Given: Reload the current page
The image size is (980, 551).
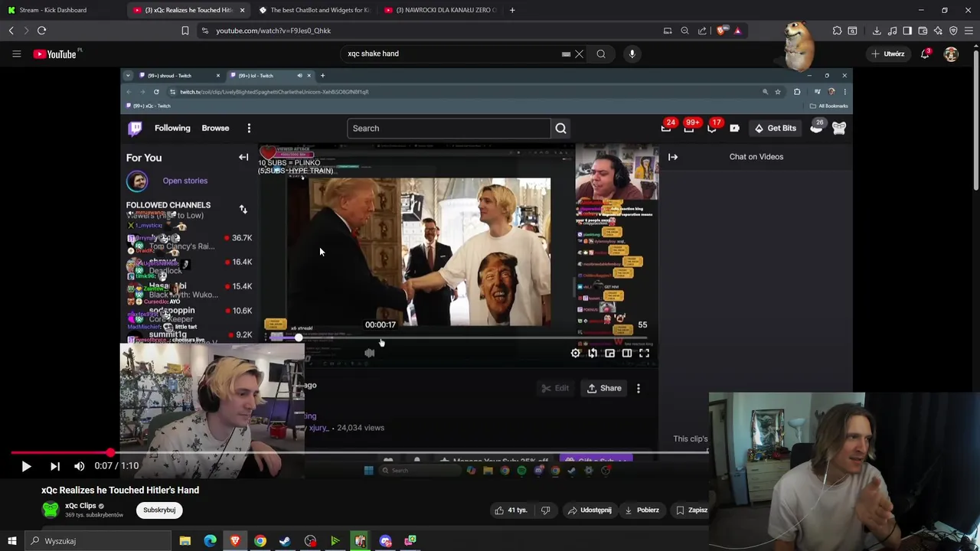Looking at the screenshot, I should pyautogui.click(x=41, y=31).
